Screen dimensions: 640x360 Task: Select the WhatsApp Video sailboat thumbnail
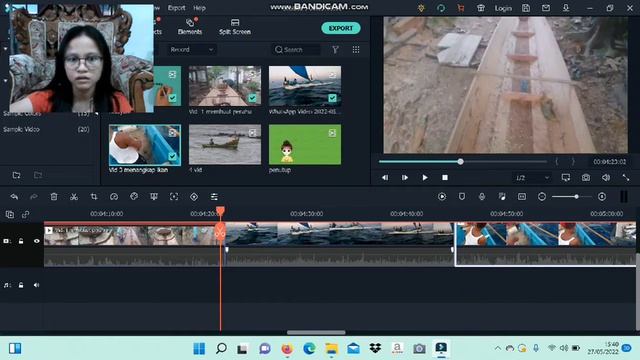coord(305,86)
